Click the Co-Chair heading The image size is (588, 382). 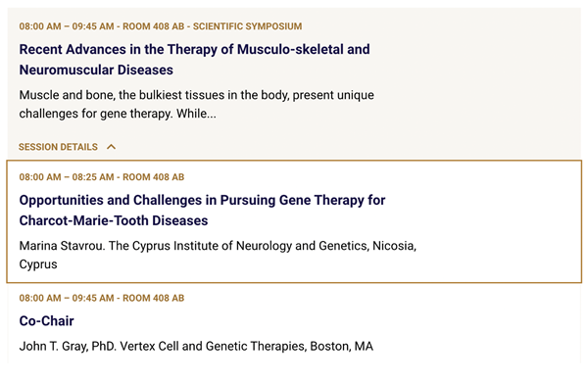46,321
